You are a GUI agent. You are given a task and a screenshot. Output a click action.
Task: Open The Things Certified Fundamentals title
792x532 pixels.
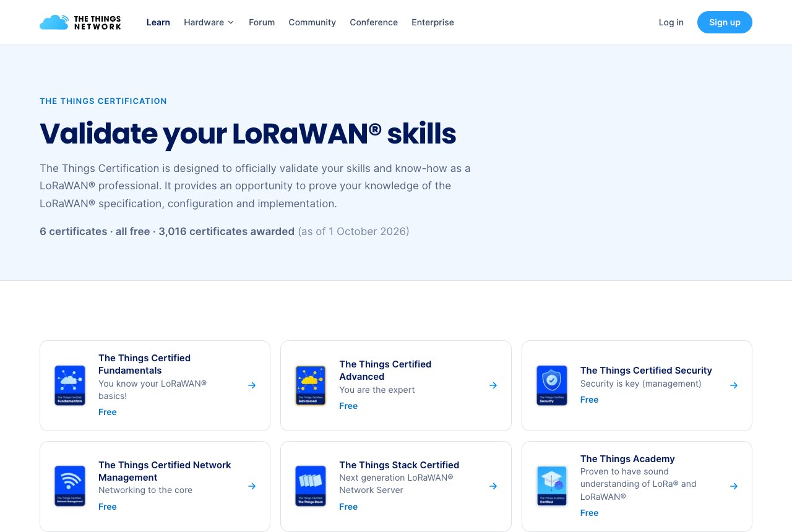click(144, 364)
